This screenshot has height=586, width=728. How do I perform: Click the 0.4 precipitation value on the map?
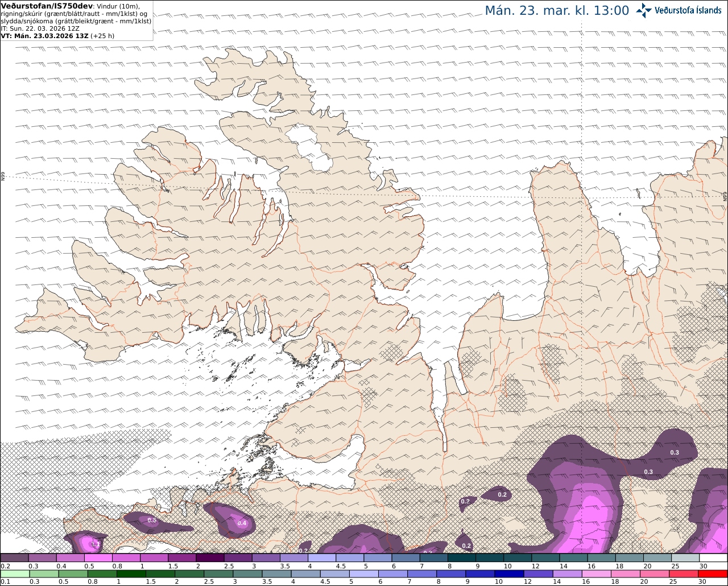click(242, 523)
